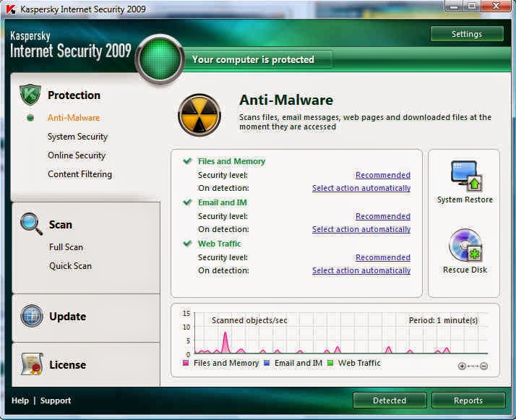Screen dimensions: 516x420
Task: Open the Update section
Action: (68, 317)
